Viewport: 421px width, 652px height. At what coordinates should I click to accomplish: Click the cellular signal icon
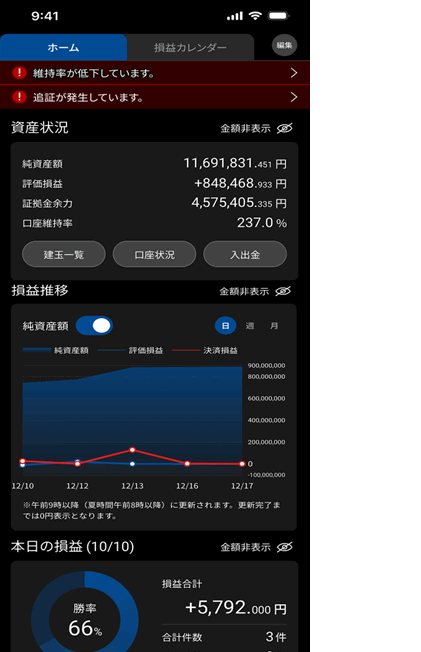[x=235, y=16]
